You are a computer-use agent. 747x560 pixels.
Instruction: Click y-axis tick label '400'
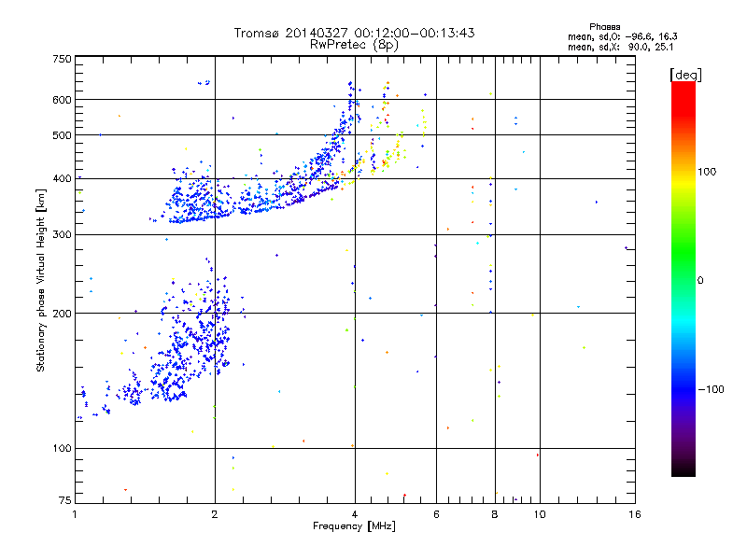tap(62, 178)
